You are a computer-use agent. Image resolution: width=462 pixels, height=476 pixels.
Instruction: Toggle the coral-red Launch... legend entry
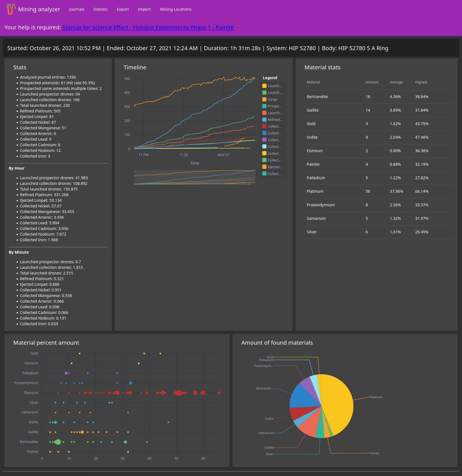(272, 113)
